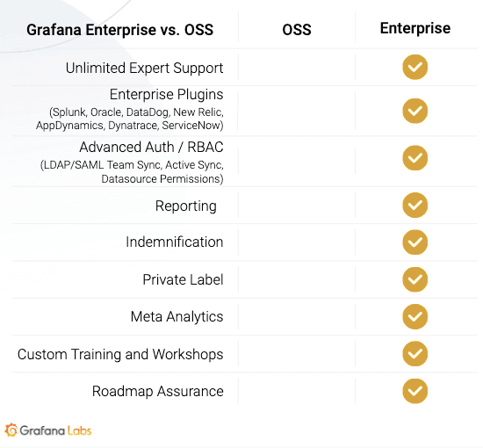The height and width of the screenshot is (448, 483).
Task: Select the OSS column header
Action: pyautogui.click(x=297, y=30)
